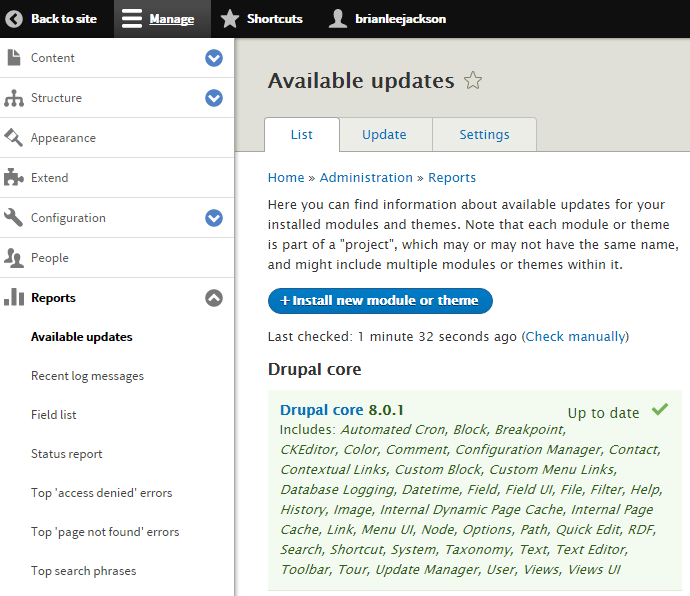Viewport: 690px width, 596px height.
Task: Open Reports in the sidebar
Action: click(53, 298)
